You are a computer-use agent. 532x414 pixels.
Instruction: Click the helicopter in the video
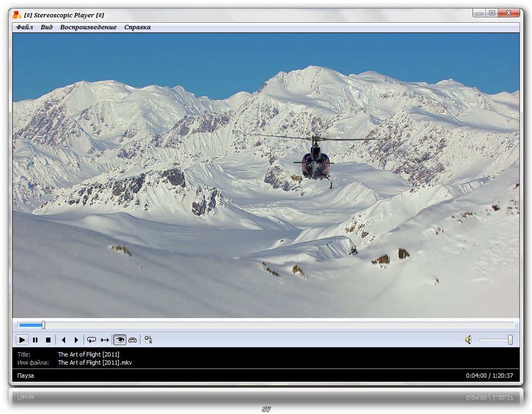[316, 160]
